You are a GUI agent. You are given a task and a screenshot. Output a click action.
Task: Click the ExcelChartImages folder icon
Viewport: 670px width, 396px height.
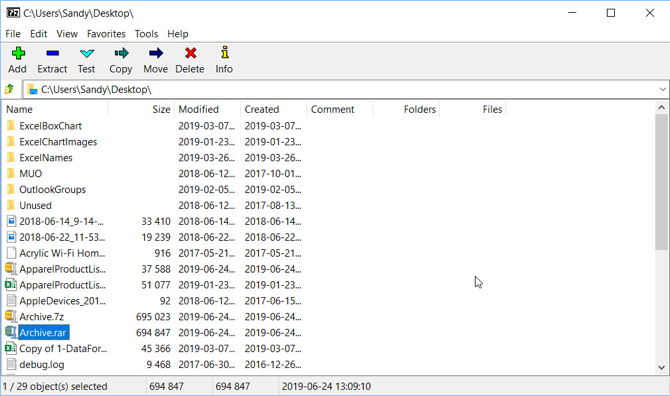point(11,142)
